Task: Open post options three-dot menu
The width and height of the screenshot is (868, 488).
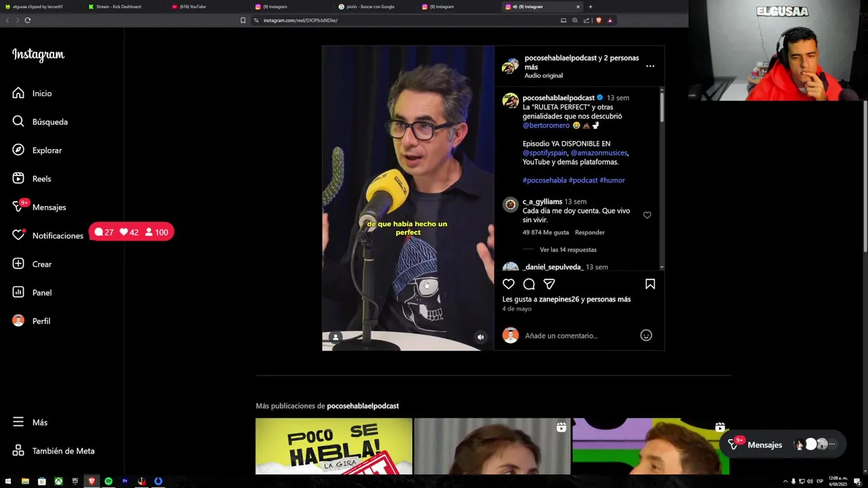Action: click(x=650, y=66)
